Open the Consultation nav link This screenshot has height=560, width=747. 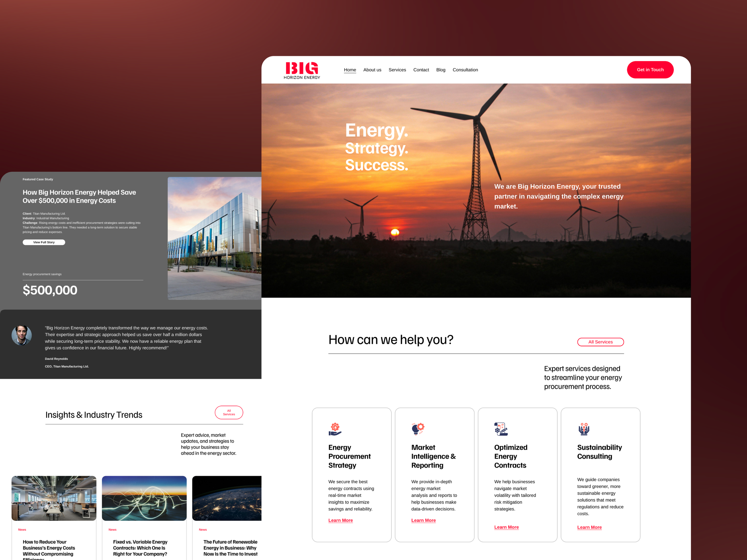pos(465,70)
